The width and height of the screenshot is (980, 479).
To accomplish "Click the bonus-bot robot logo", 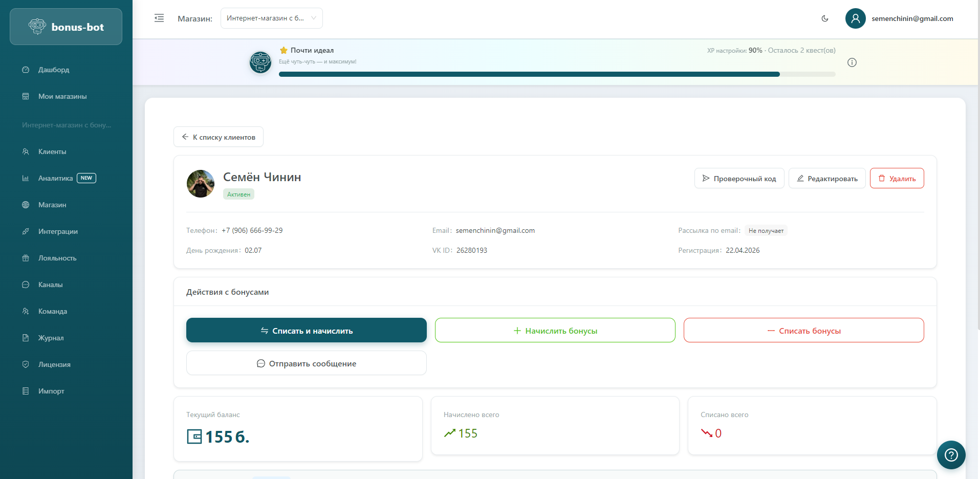I will pos(37,27).
